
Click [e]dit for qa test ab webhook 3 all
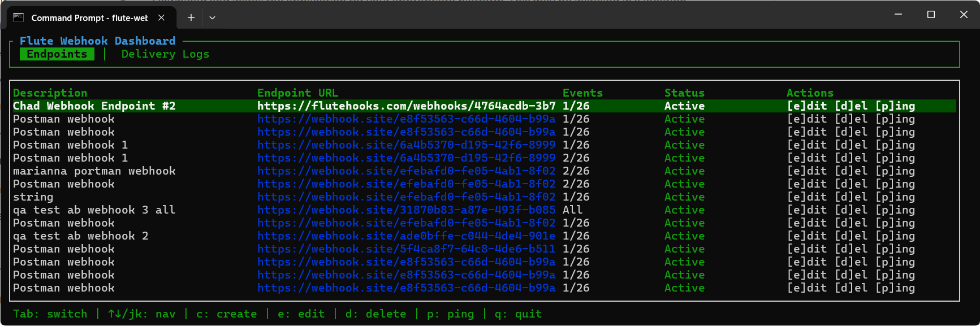[x=807, y=210]
